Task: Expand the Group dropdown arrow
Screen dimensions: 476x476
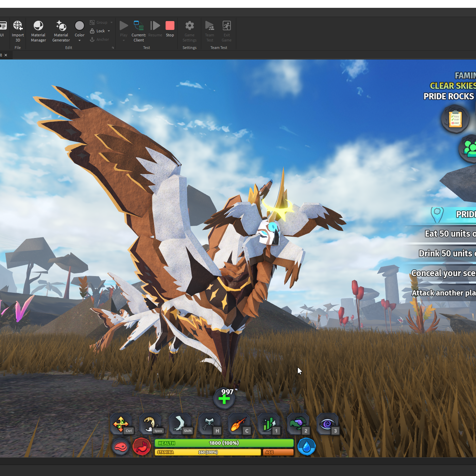Action: point(111,22)
